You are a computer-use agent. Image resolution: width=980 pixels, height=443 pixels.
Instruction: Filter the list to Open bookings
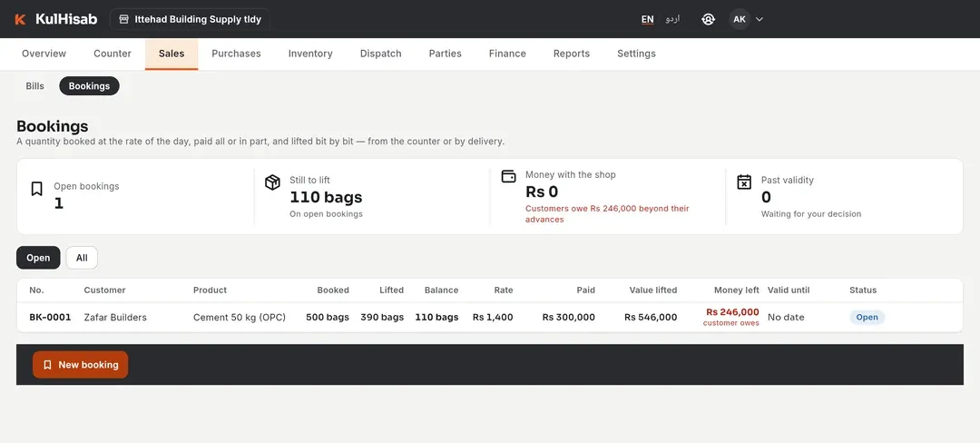(38, 258)
